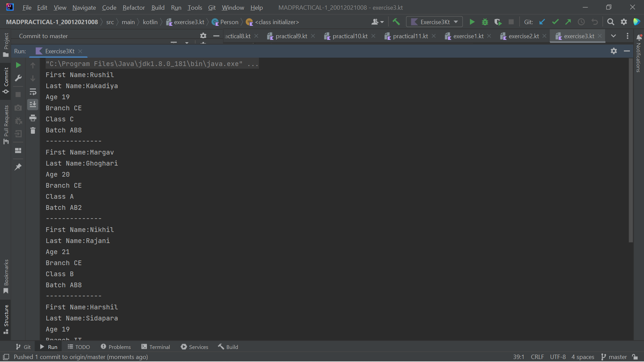This screenshot has width=644, height=362.
Task: Open the master branch selector
Action: (614, 357)
